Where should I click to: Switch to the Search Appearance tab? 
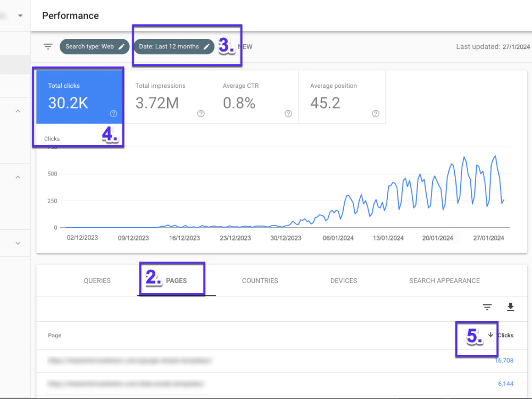[444, 280]
